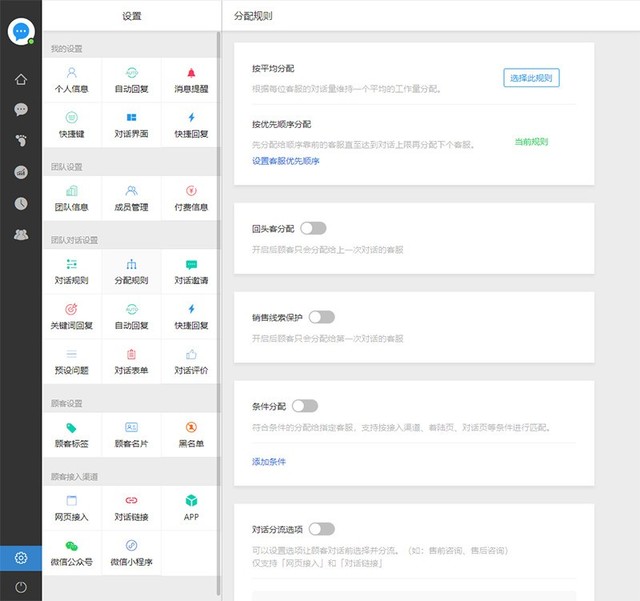
Task: Open history clock icon in sidebar
Action: pos(21,203)
